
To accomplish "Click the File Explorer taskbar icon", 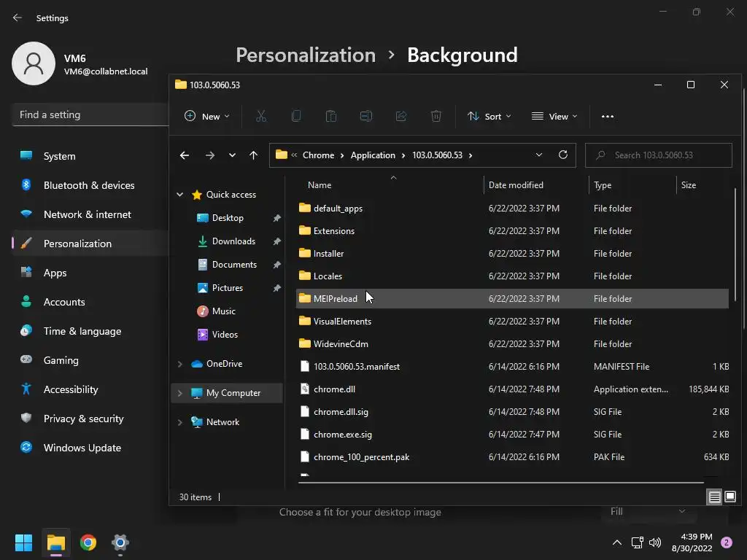I will [x=55, y=542].
